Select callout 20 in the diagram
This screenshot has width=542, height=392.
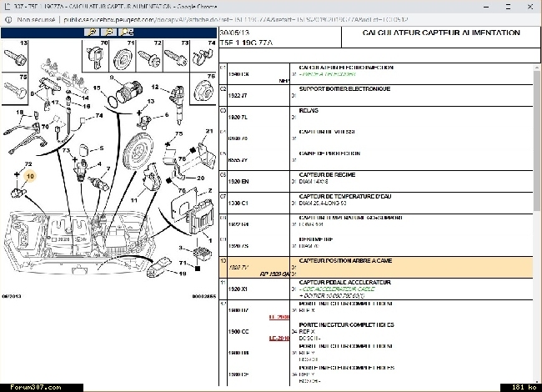[x=201, y=178]
